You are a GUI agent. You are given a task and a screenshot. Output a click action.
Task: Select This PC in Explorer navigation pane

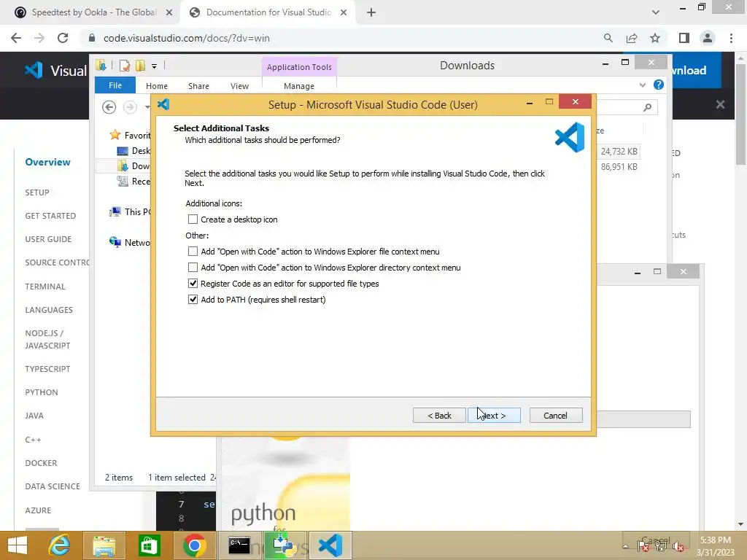click(130, 211)
